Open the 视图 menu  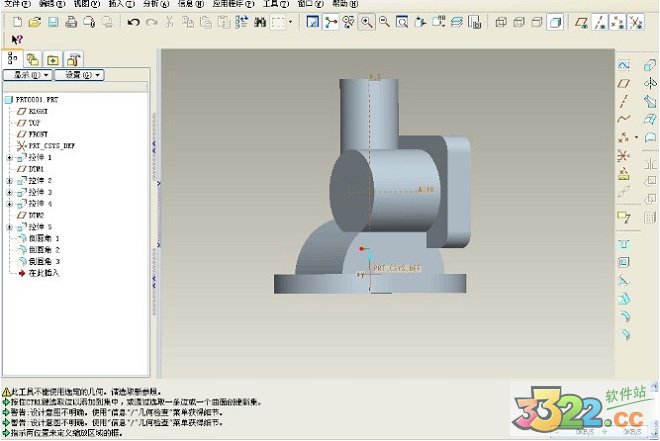coord(87,4)
